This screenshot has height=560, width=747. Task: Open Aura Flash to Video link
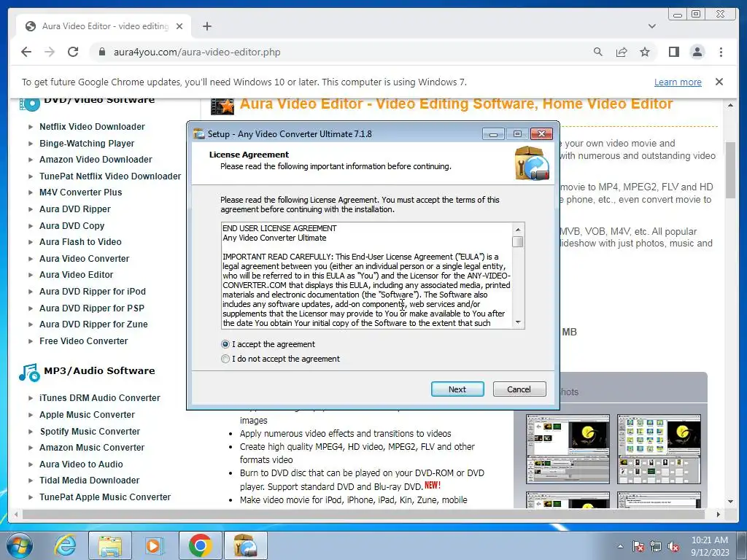(x=80, y=242)
